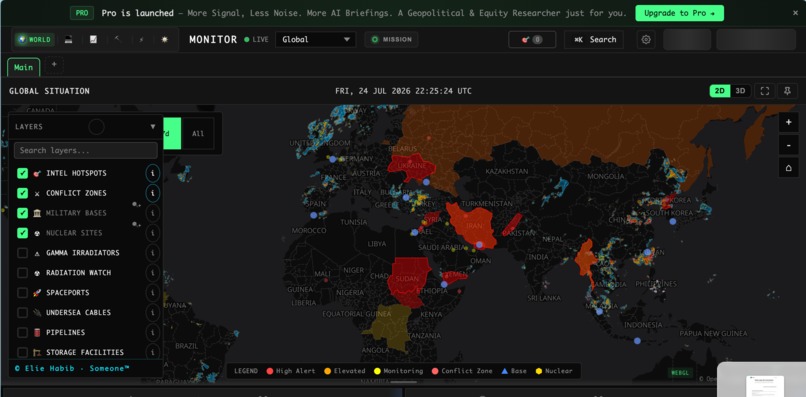Show info for Nuclear Sites layer

[152, 233]
